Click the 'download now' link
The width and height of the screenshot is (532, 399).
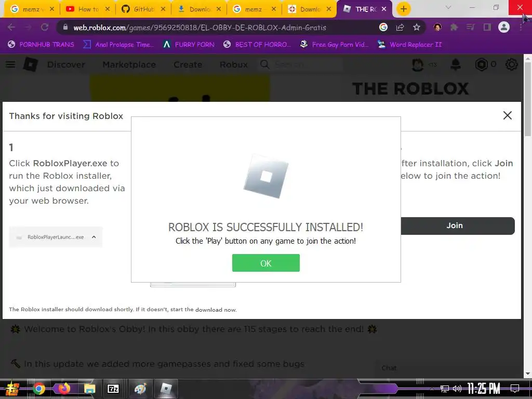tap(216, 310)
